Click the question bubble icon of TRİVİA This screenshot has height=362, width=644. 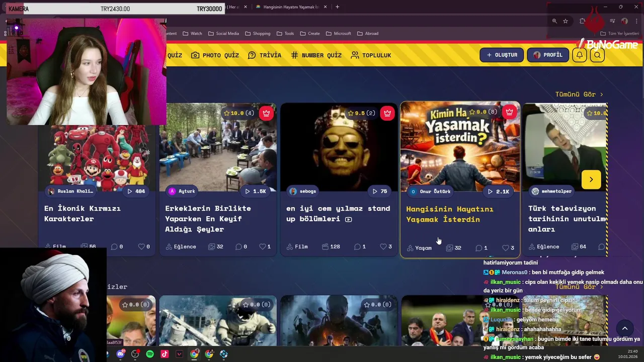(x=252, y=55)
